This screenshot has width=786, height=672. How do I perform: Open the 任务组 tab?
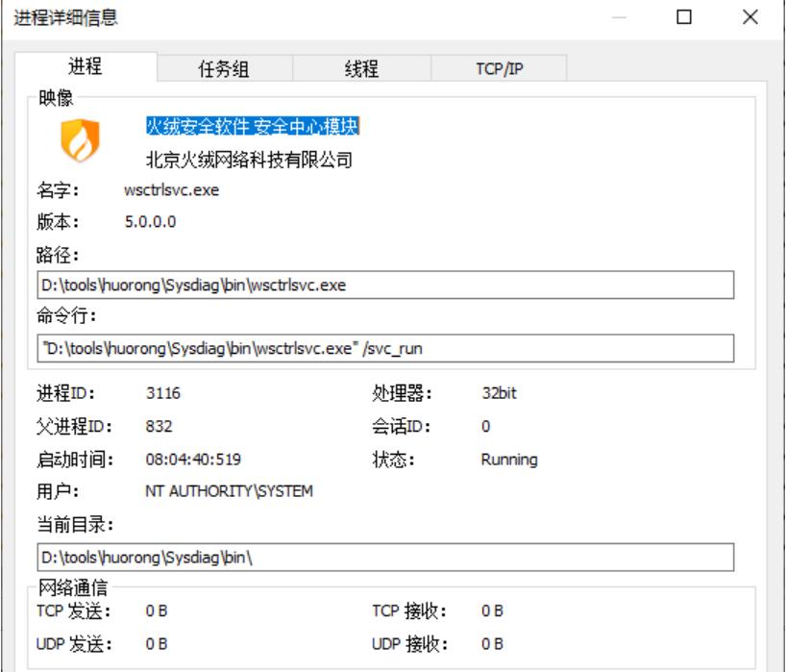[224, 68]
